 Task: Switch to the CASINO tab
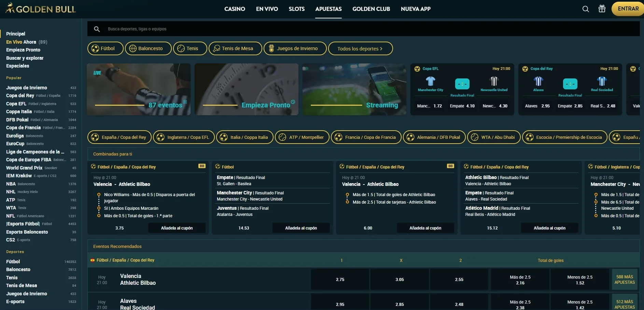tap(235, 9)
